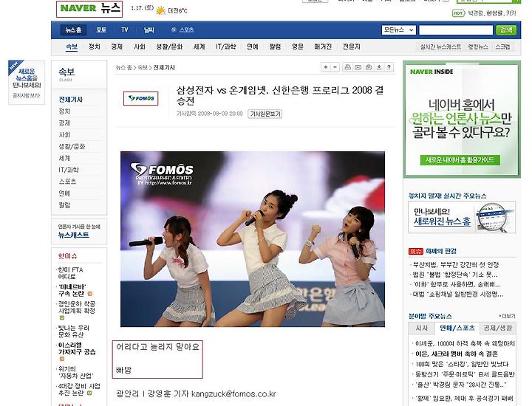Open the TV tab in blue bar
Screen dimensions: 532x406
125,30
